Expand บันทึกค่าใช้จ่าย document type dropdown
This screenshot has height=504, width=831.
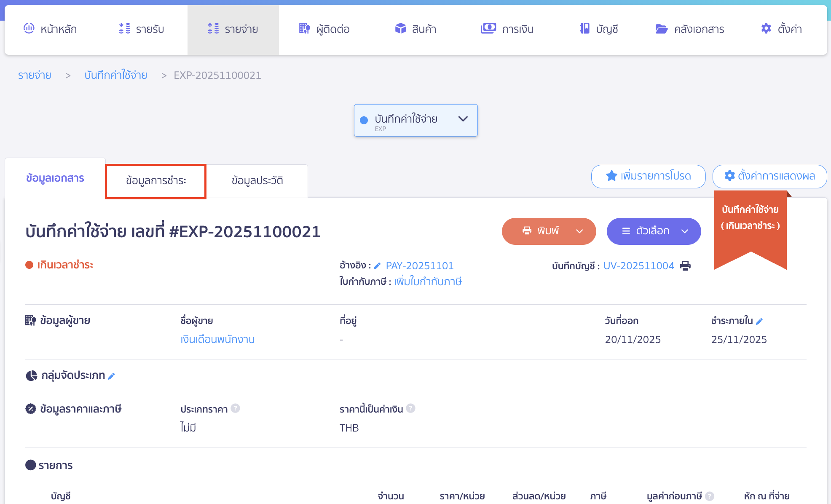coord(415,120)
